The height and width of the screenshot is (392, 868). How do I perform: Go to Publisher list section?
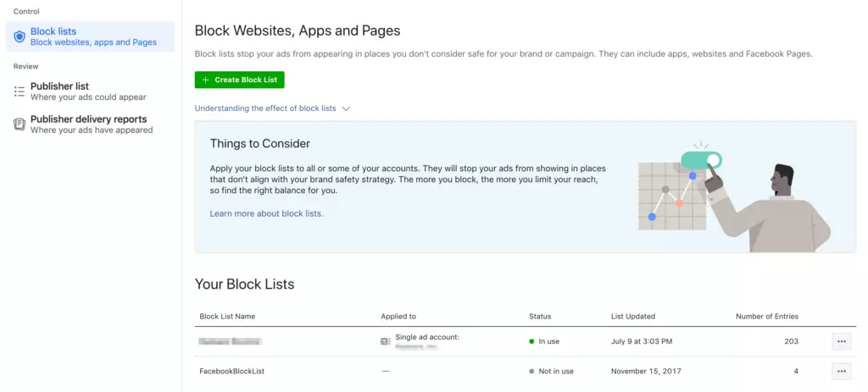tap(59, 86)
